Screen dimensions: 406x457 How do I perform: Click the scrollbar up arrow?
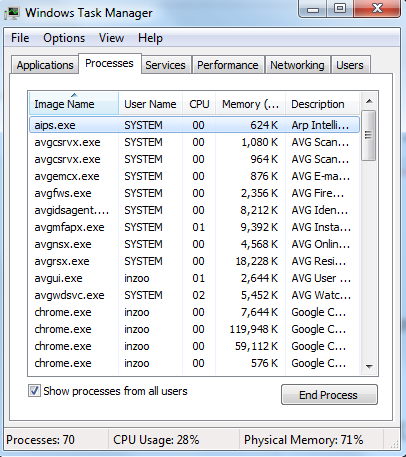[x=369, y=101]
